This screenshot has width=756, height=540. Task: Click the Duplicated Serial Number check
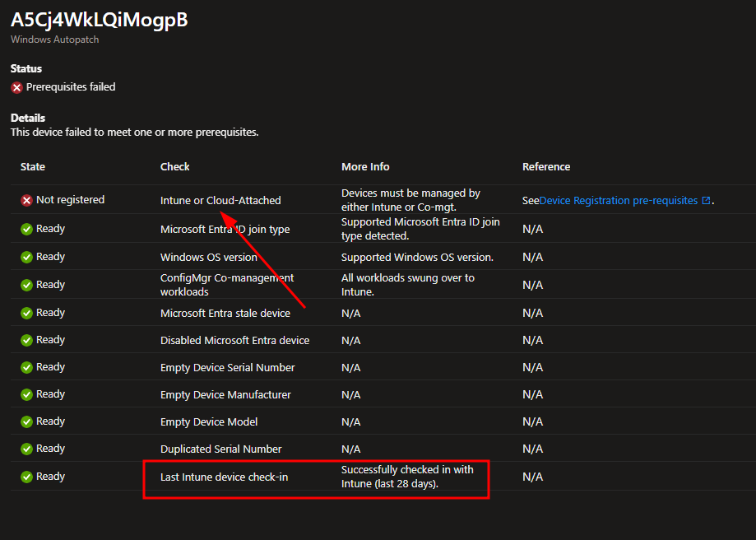(x=220, y=449)
